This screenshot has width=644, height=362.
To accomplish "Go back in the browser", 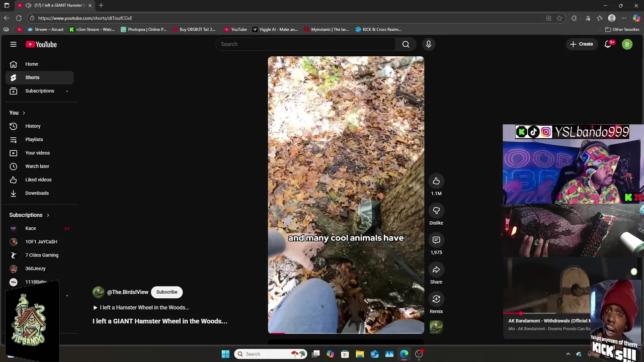I will 7,18.
